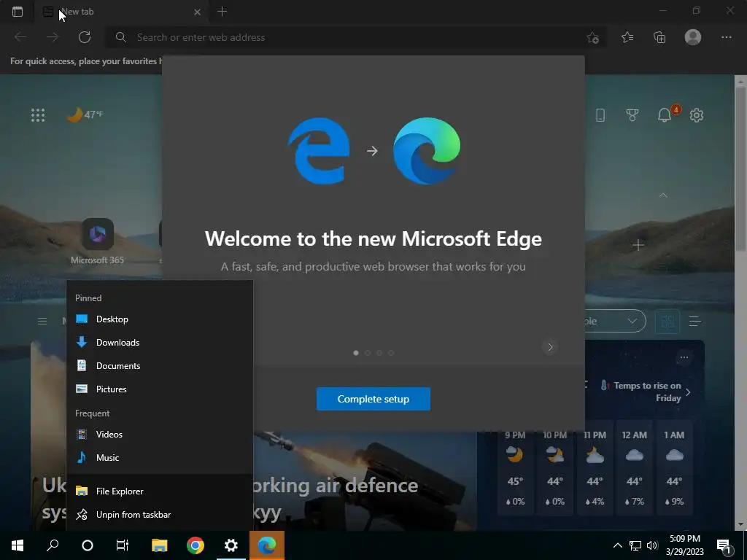Open the Collections icon
The image size is (747, 560).
pyautogui.click(x=659, y=37)
